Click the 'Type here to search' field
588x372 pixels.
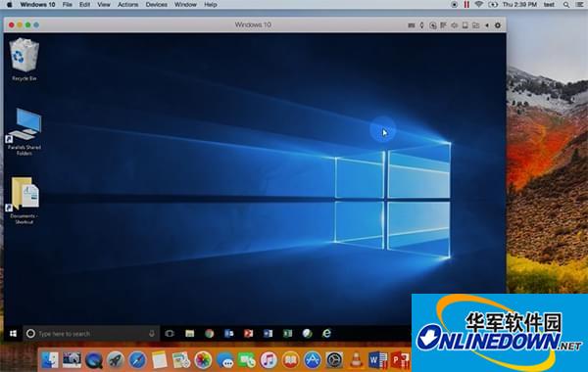click(91, 334)
